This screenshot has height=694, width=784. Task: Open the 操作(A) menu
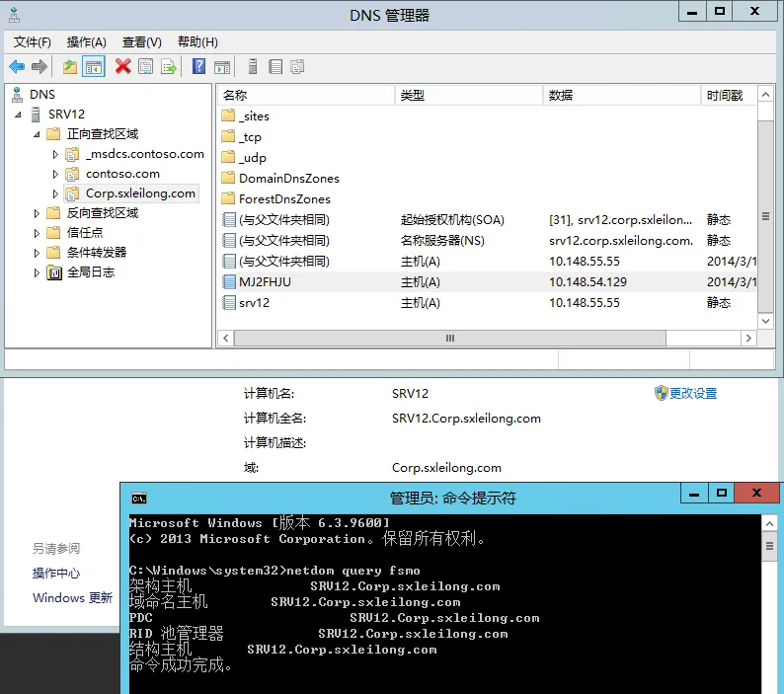pyautogui.click(x=86, y=42)
